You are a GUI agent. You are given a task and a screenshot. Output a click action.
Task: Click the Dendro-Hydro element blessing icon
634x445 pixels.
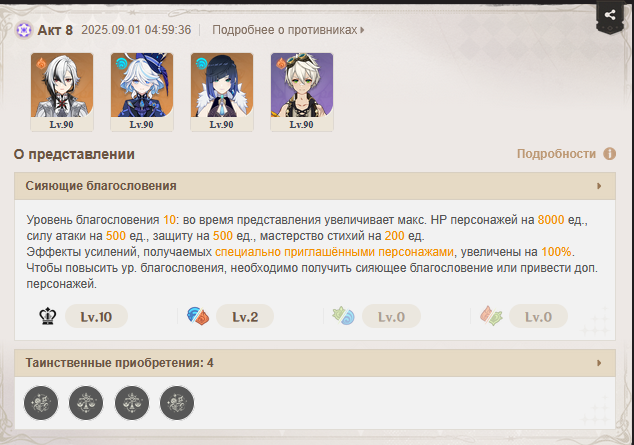(x=343, y=316)
